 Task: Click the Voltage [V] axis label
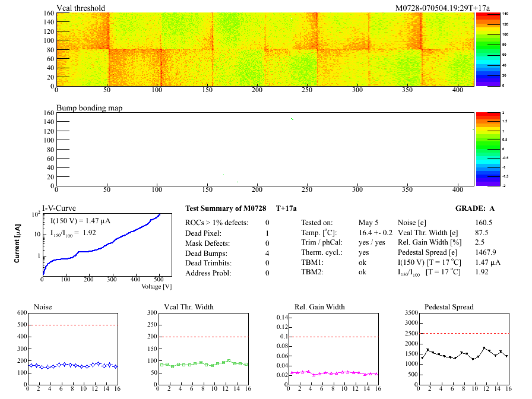tap(157, 286)
